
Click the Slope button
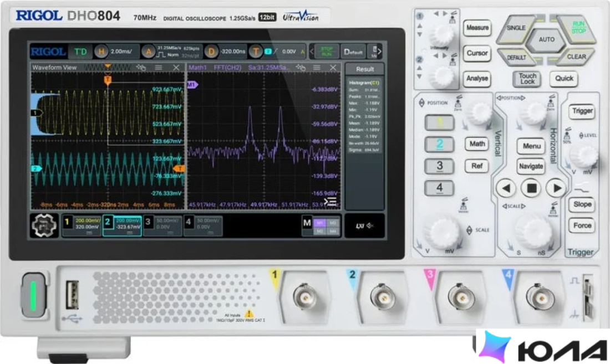point(582,204)
